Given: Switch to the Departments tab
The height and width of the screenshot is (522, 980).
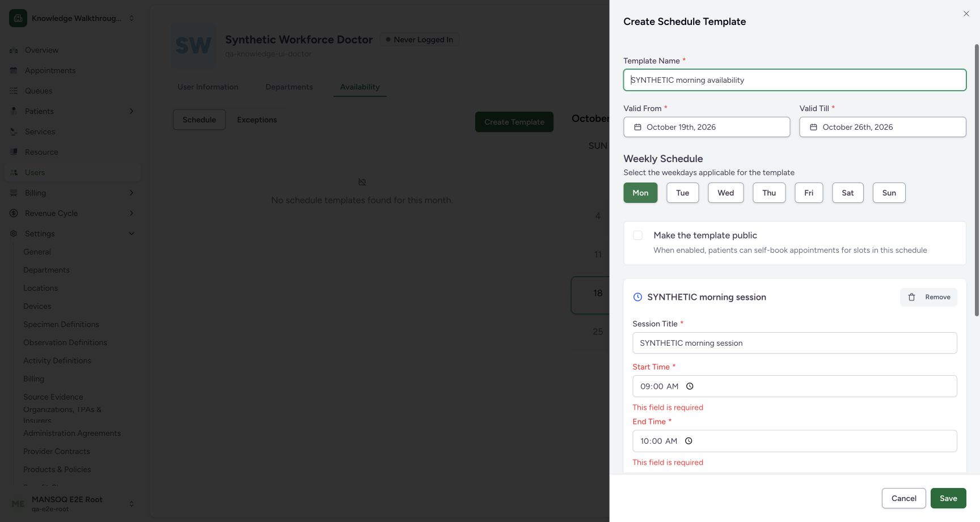Looking at the screenshot, I should click(289, 87).
